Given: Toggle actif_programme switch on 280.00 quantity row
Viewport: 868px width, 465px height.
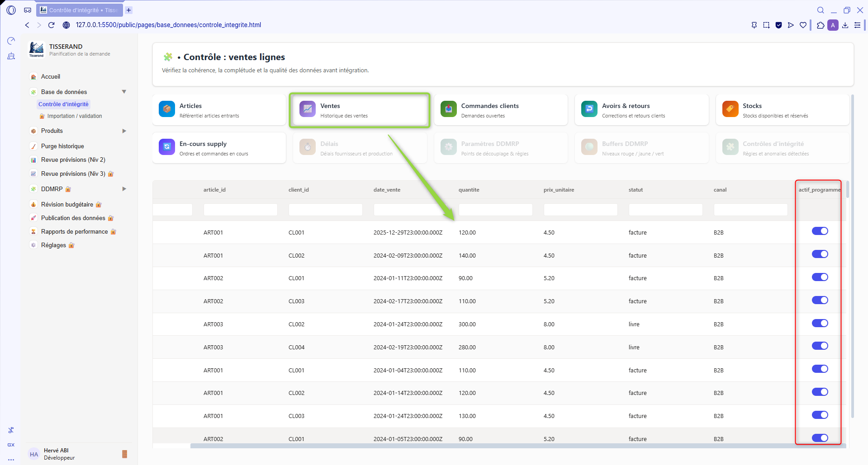Looking at the screenshot, I should point(820,346).
